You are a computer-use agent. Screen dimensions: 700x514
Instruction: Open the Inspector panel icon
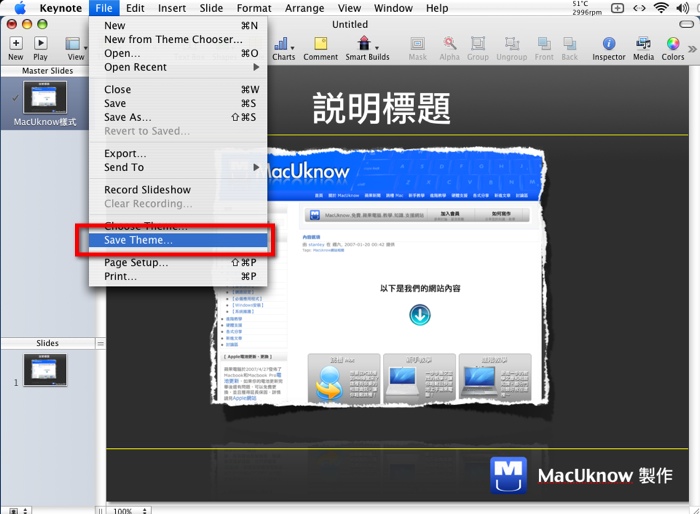(x=609, y=43)
